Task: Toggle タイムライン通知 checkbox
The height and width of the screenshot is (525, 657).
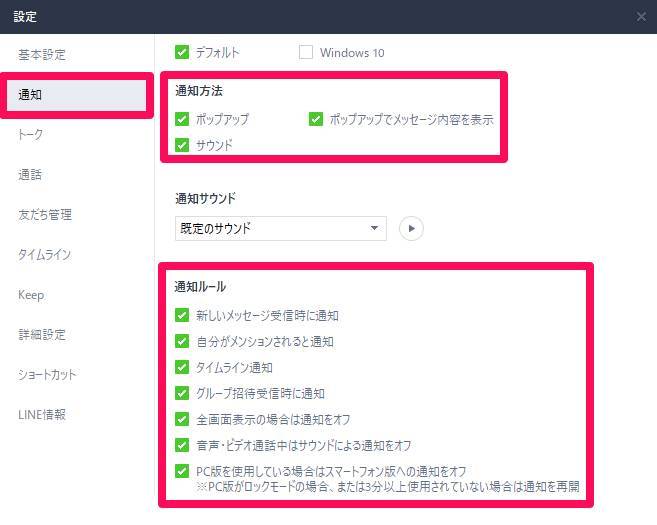Action: click(182, 367)
